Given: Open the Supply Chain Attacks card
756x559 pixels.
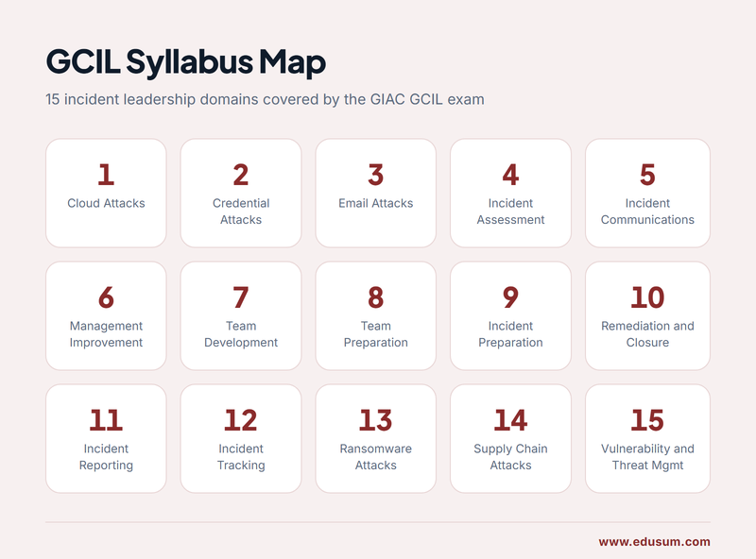Looking at the screenshot, I should 510,438.
